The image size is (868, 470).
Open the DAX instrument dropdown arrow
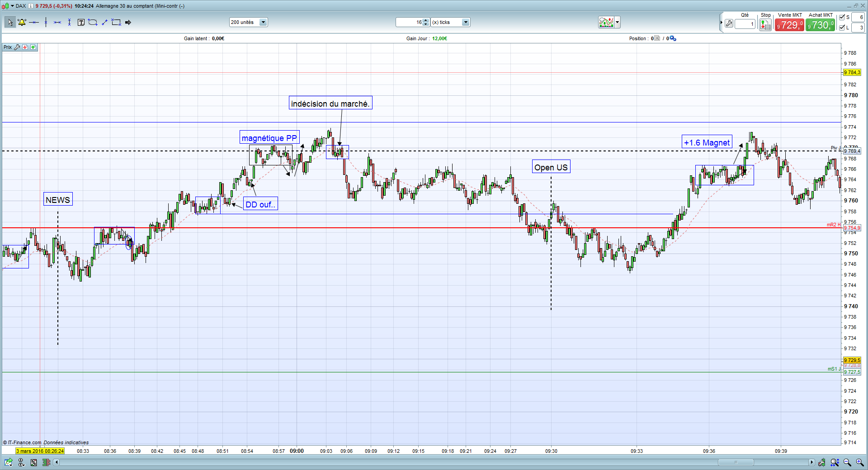click(12, 6)
